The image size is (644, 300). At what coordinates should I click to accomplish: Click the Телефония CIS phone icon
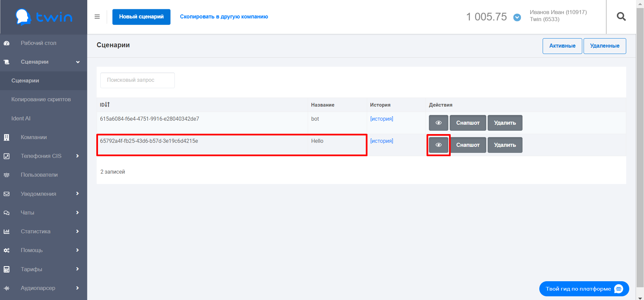[6, 156]
